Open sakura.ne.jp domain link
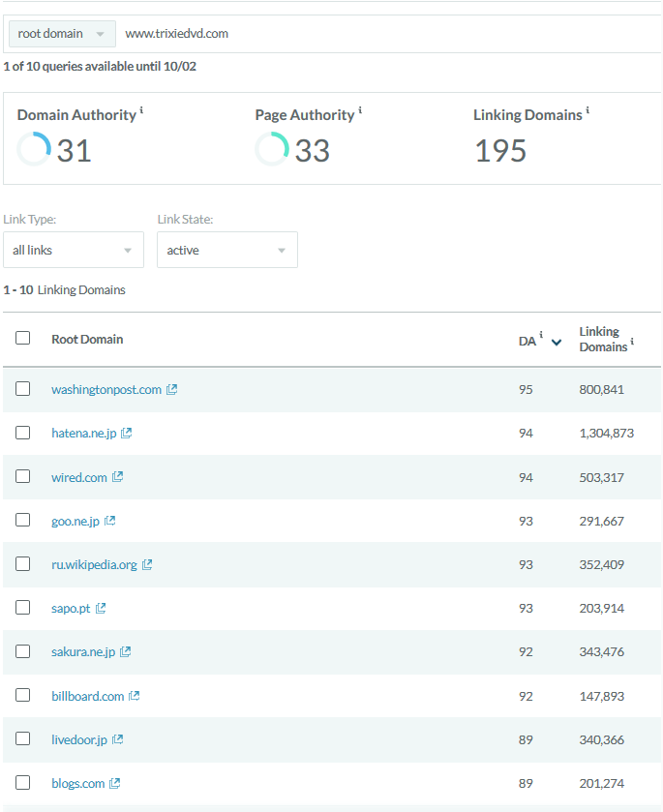This screenshot has height=812, width=663. click(83, 651)
